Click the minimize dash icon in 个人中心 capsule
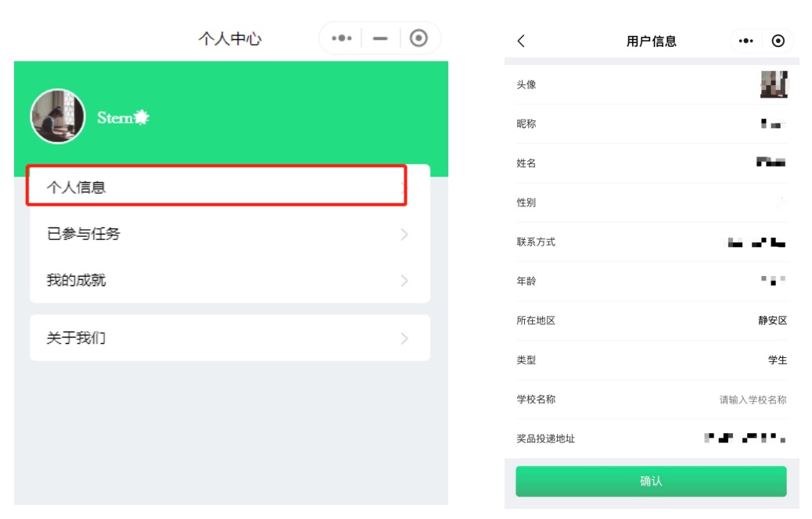 [x=380, y=38]
